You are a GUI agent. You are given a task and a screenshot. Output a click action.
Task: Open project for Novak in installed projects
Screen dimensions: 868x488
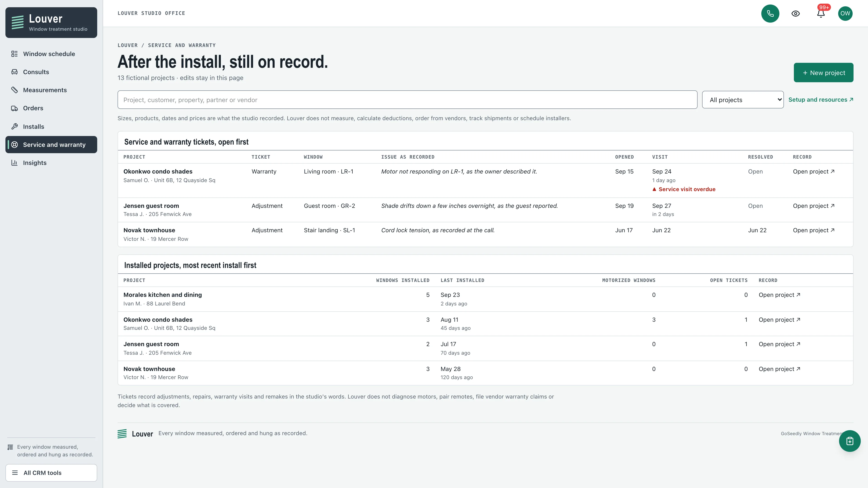pos(779,369)
